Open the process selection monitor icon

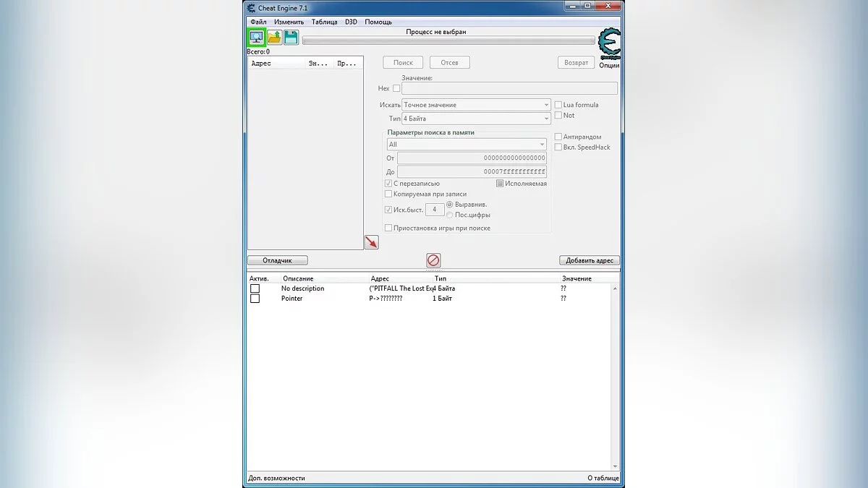click(x=256, y=38)
